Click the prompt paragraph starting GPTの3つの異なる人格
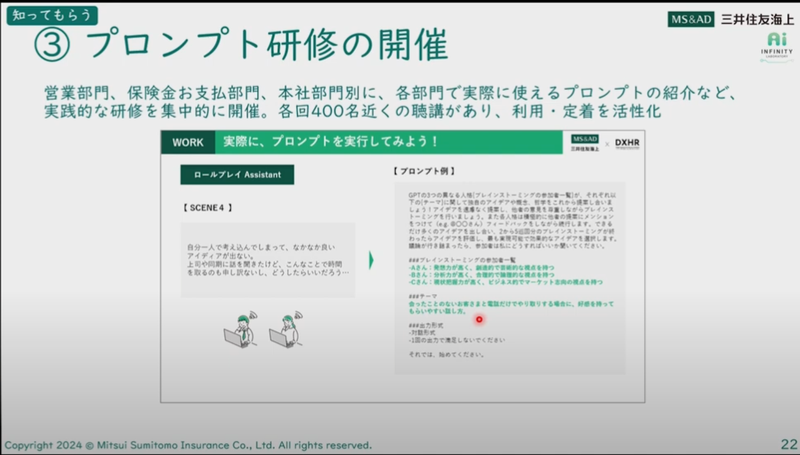 (x=513, y=220)
